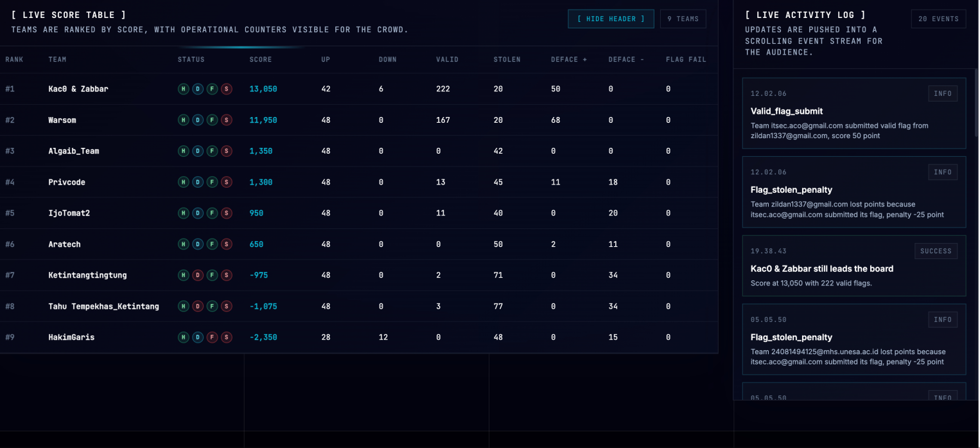This screenshot has width=980, height=448.
Task: Click the F status badge for Aratech
Action: coord(212,244)
